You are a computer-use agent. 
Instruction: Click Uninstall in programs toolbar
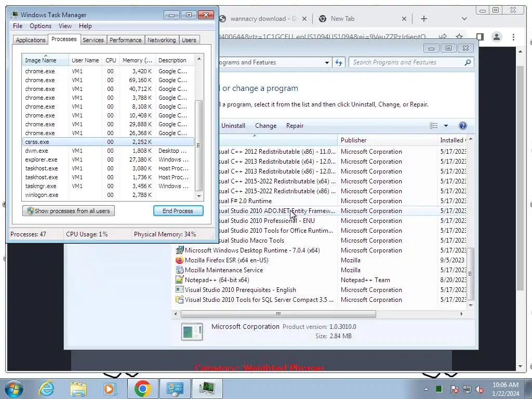tap(233, 126)
